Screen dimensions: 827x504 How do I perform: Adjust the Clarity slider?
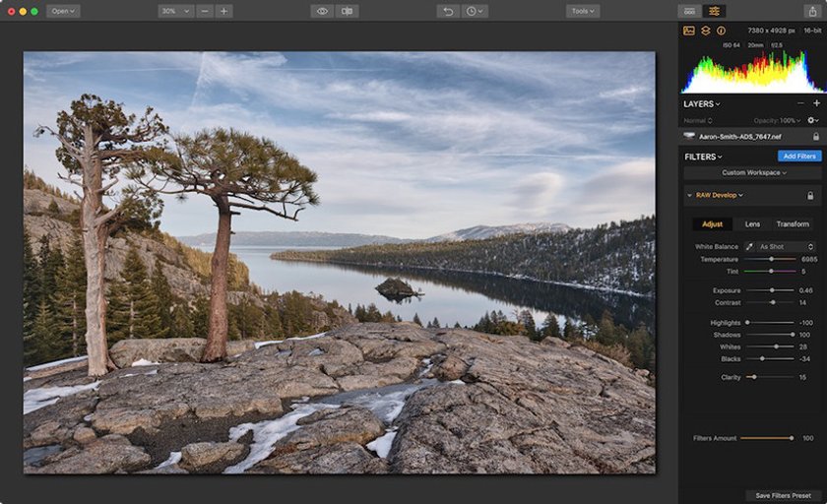[x=770, y=377]
